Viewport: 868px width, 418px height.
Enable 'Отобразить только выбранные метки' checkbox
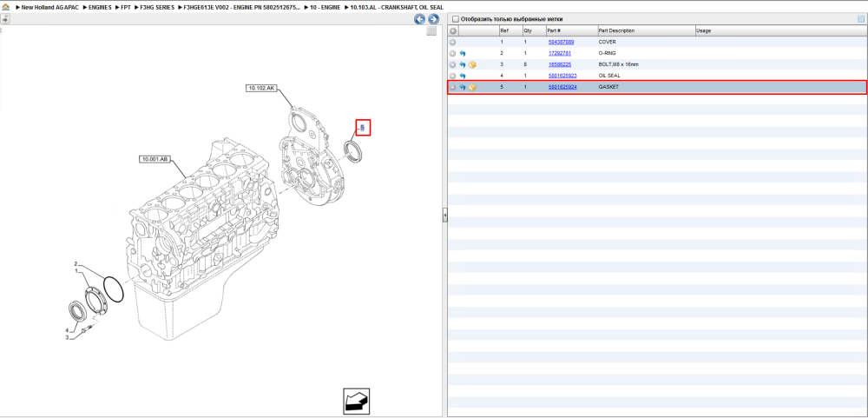point(456,19)
